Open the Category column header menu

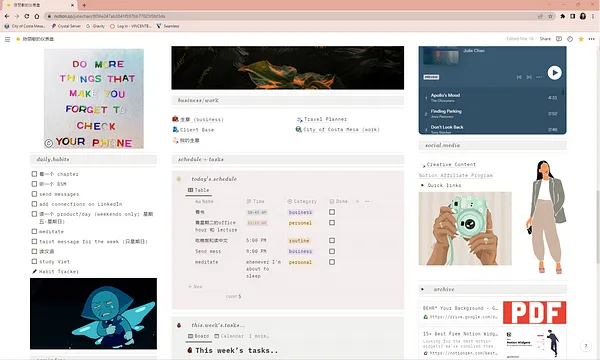pos(302,201)
